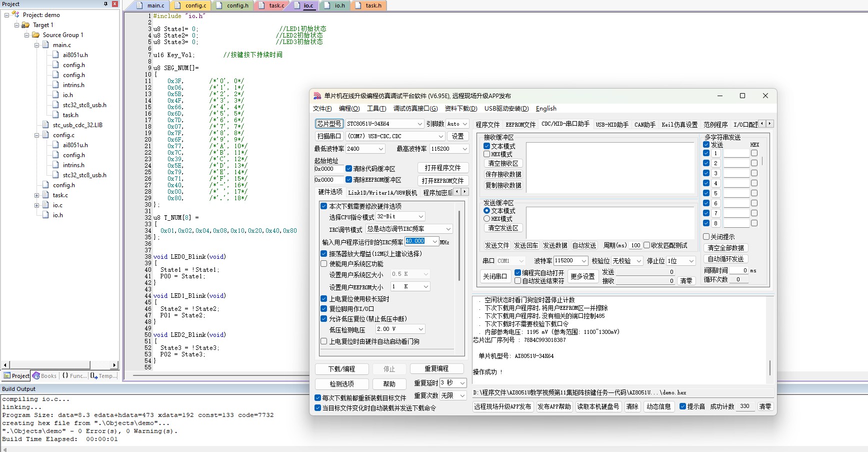
Task: Toggle 复位脚用作I/O口 checkbox
Action: click(324, 309)
